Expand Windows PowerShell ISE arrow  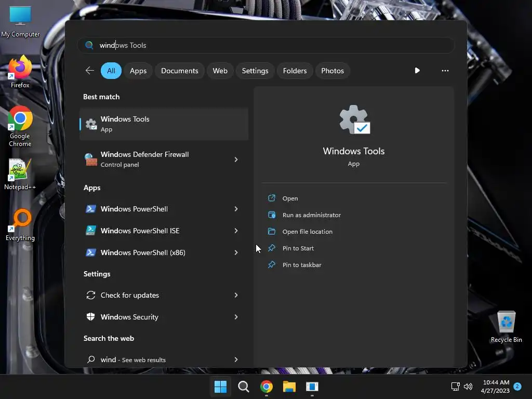236,231
